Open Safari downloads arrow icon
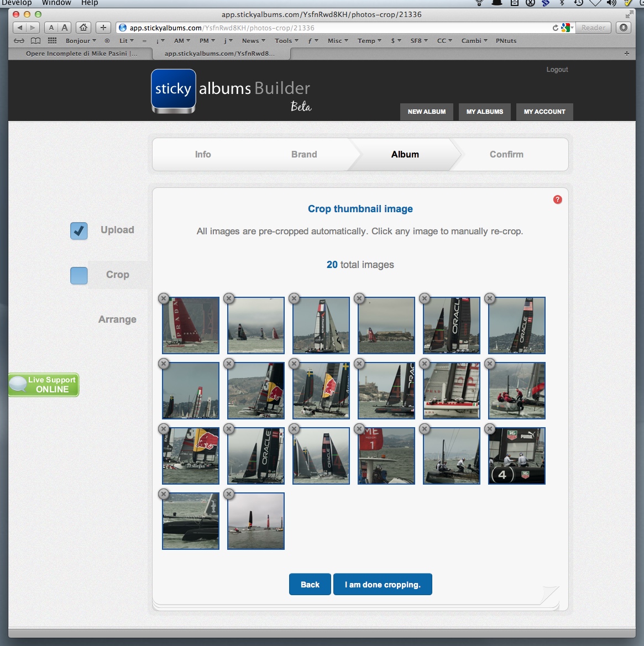The image size is (644, 646). [x=624, y=28]
